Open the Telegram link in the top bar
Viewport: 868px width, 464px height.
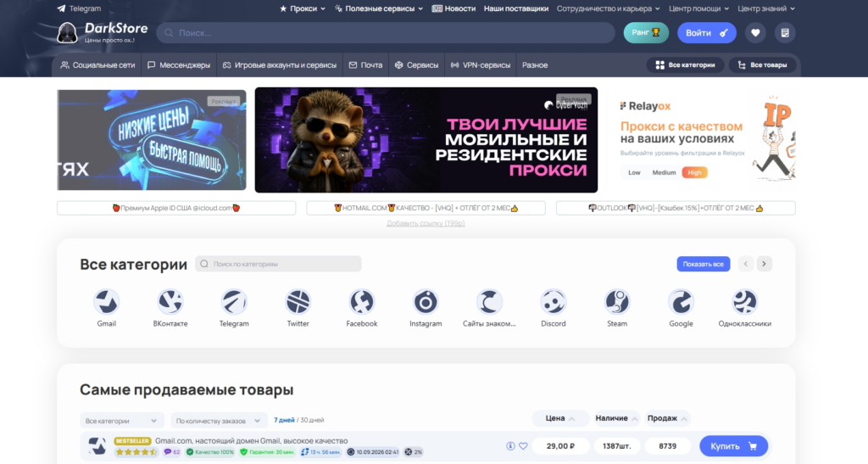(x=79, y=8)
